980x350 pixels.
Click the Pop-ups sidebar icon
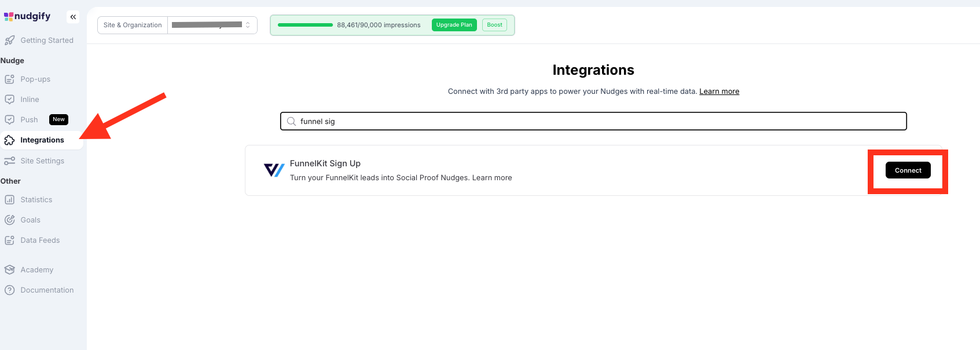click(9, 79)
